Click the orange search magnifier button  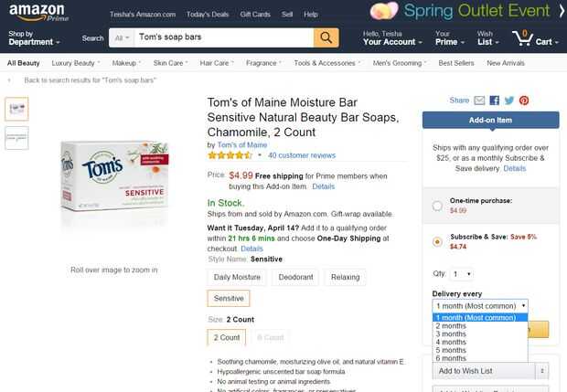326,37
